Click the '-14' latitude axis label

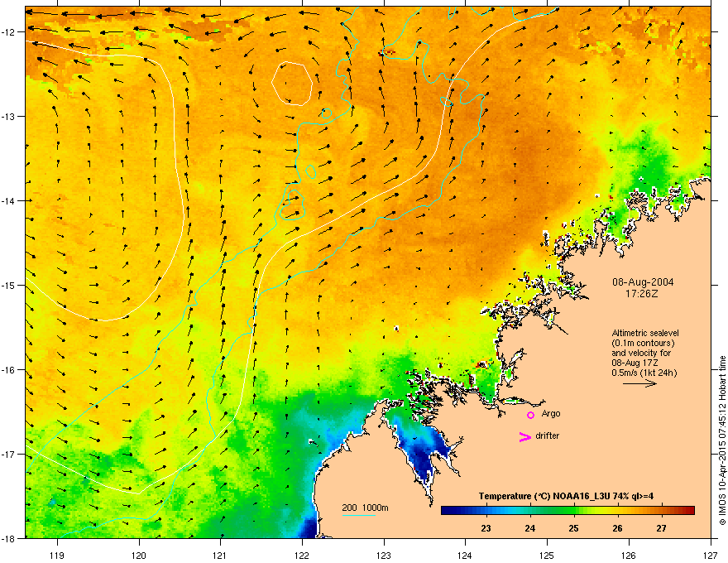(8, 200)
